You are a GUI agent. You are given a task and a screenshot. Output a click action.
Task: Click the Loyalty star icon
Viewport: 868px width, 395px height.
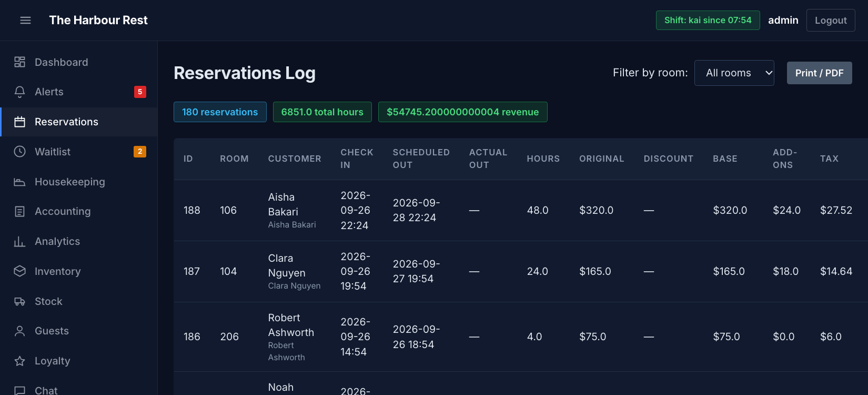pyautogui.click(x=19, y=361)
